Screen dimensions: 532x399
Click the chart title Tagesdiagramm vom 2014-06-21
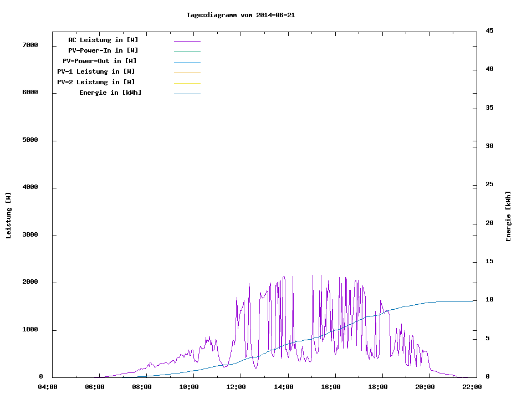coord(241,15)
